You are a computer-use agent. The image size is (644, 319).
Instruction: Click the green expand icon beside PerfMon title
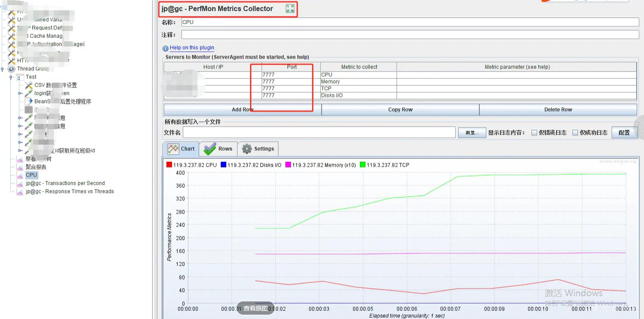pos(290,9)
